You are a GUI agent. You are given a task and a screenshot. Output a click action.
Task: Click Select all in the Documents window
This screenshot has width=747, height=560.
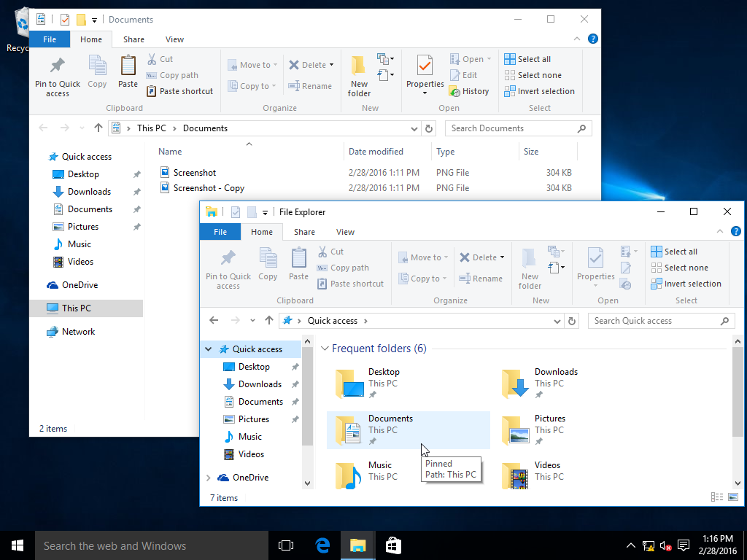(x=527, y=59)
